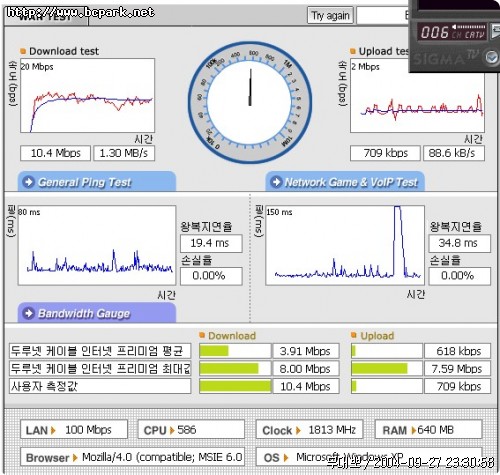Click the orange arrow next to Clock
Viewport: 500px width, 475px height.
coord(298,430)
